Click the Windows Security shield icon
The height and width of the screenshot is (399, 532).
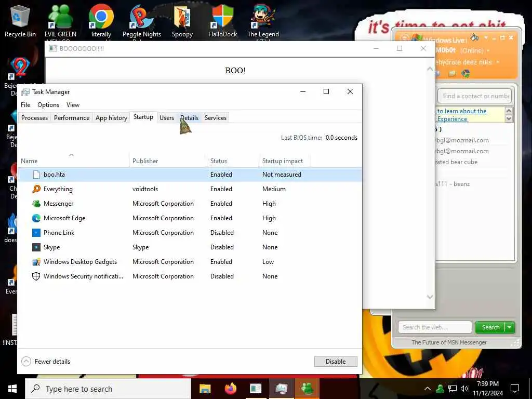tap(36, 276)
